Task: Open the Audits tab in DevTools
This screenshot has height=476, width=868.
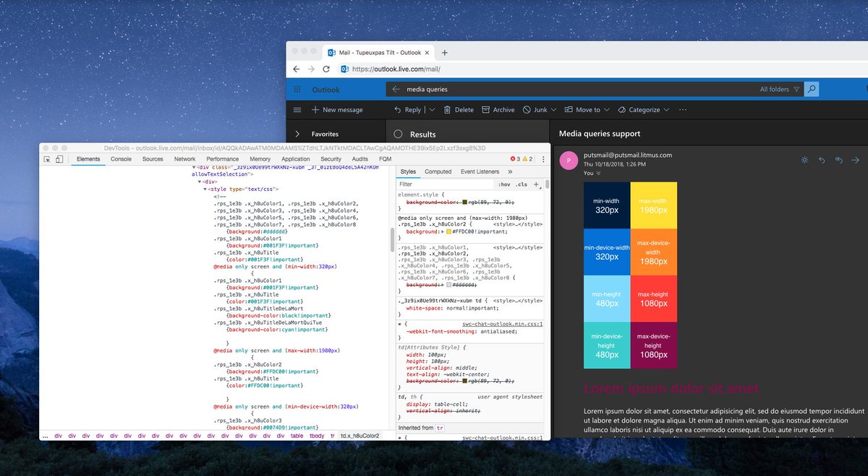Action: pos(359,159)
